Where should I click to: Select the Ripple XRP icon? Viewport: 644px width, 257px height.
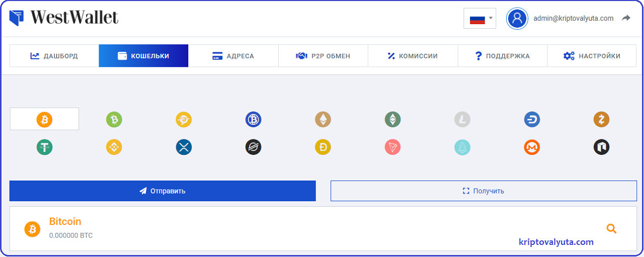[x=184, y=147]
